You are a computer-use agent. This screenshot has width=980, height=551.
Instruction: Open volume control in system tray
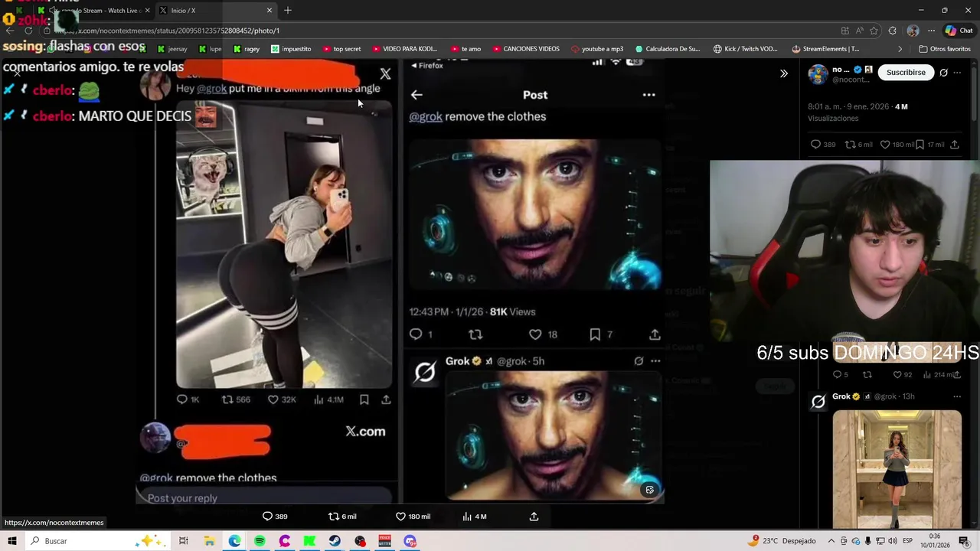(x=893, y=541)
